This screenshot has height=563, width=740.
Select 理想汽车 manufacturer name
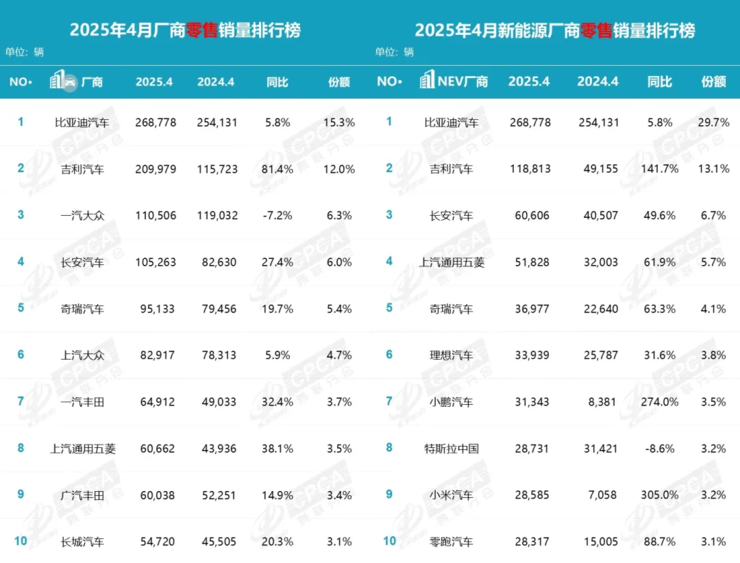(451, 355)
